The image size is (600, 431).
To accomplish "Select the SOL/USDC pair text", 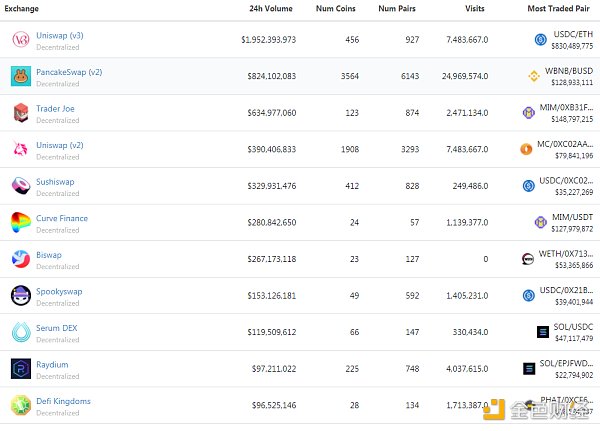I will pos(573,327).
